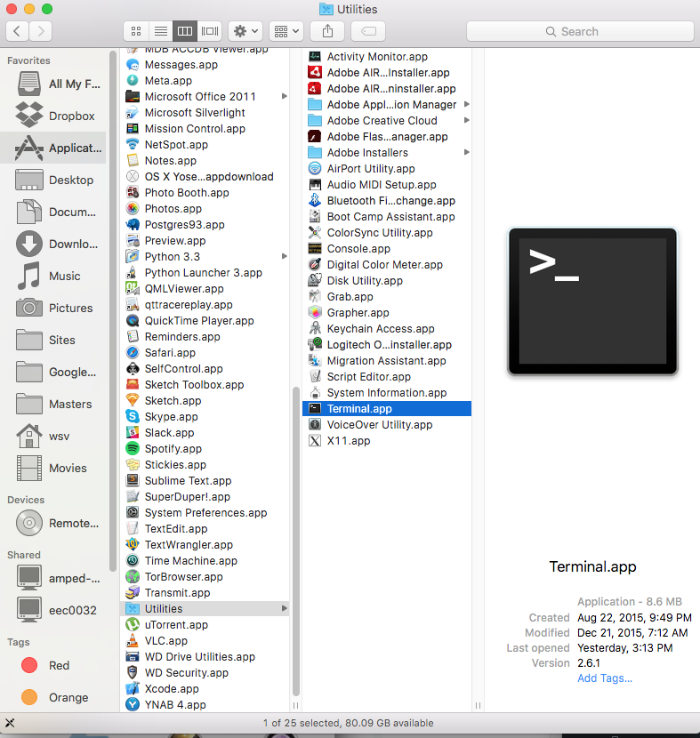
Task: Click the sidebar scrollbar
Action: 112,310
